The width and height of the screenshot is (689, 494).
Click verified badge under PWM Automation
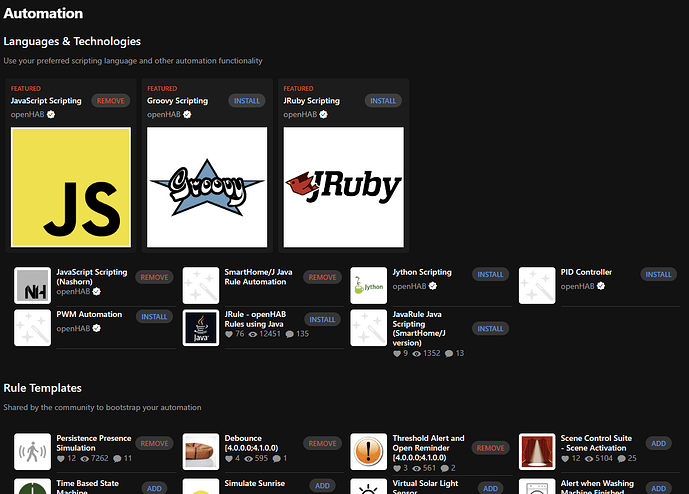click(x=97, y=328)
